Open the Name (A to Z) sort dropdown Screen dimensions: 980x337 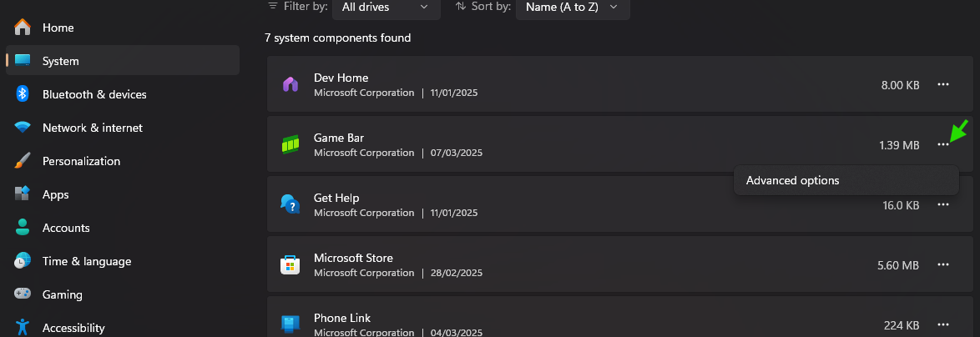click(x=573, y=7)
